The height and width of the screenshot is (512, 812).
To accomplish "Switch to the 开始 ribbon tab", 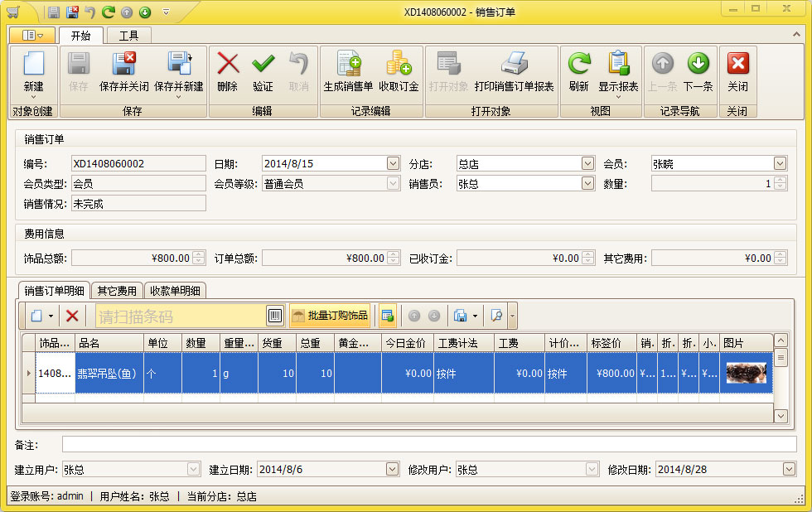I will pos(81,35).
